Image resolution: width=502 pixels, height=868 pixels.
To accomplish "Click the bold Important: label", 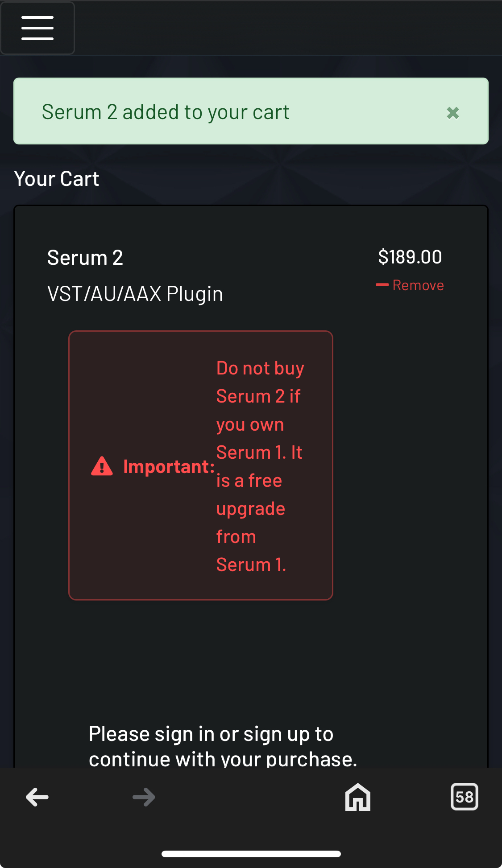I will tap(169, 466).
